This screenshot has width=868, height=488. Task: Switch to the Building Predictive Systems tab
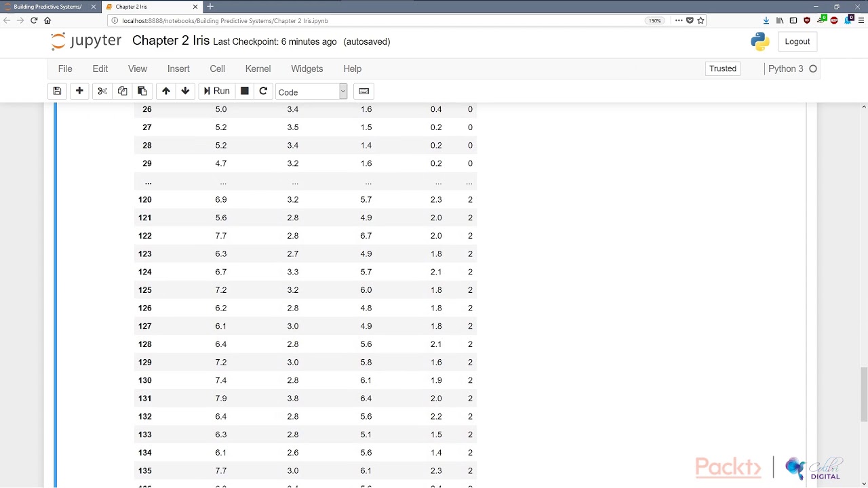coord(47,7)
